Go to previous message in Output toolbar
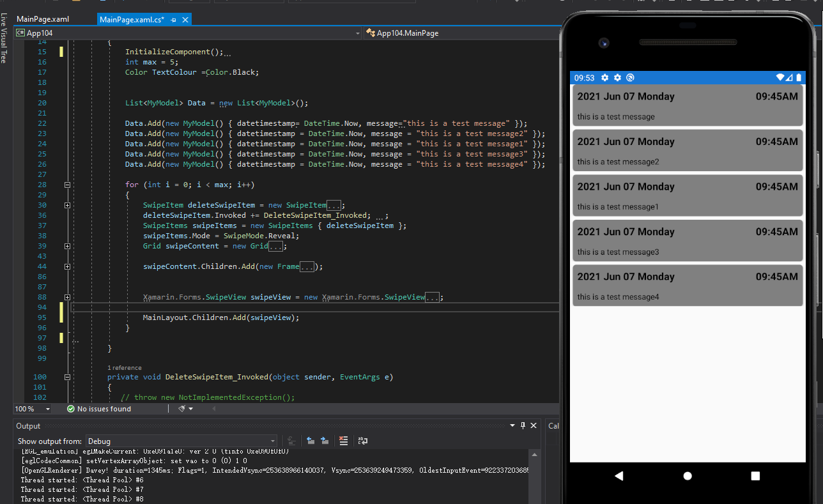The image size is (823, 504). click(x=311, y=441)
